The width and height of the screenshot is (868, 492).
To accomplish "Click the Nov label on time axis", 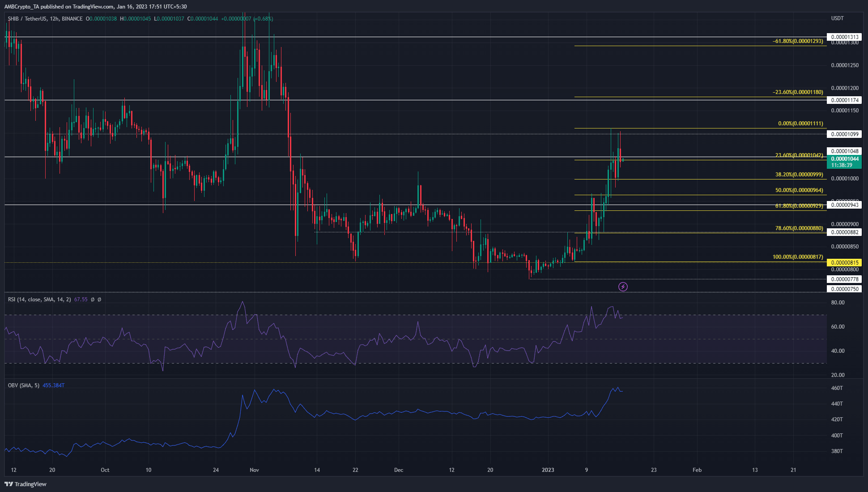I will [x=254, y=470].
